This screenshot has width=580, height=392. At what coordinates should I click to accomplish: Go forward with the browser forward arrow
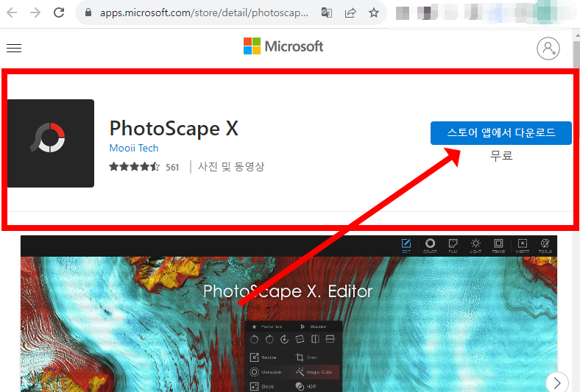35,13
